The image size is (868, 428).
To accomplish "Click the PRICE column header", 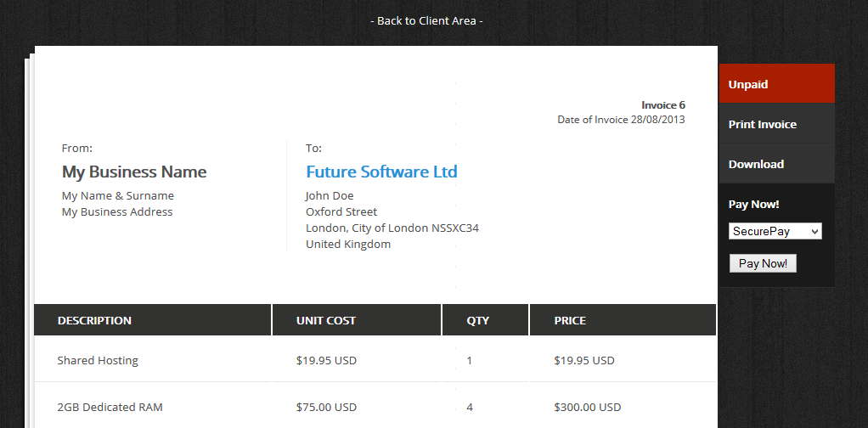I will point(570,320).
